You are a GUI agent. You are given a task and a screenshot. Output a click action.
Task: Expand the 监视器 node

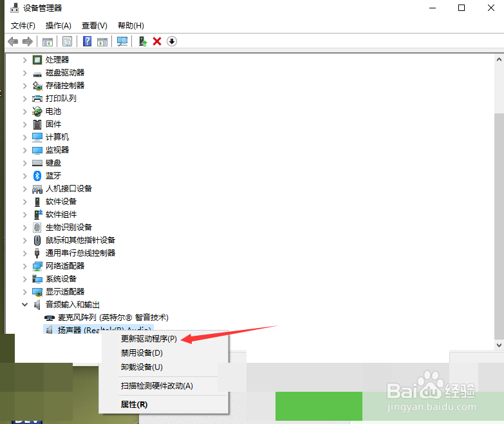pyautogui.click(x=24, y=150)
